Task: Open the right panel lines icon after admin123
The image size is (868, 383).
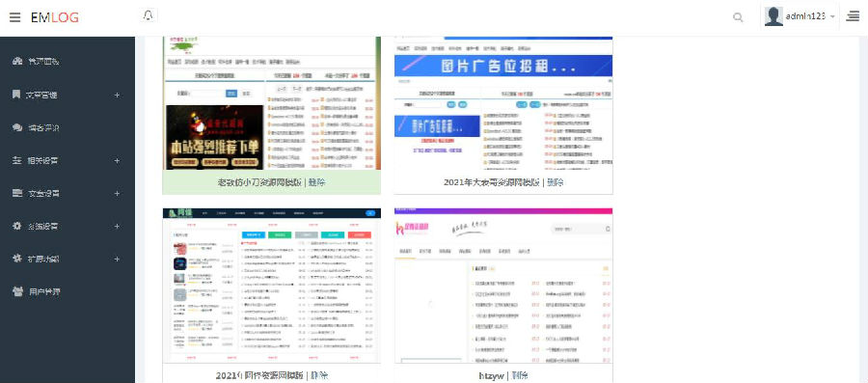Action: pyautogui.click(x=853, y=17)
